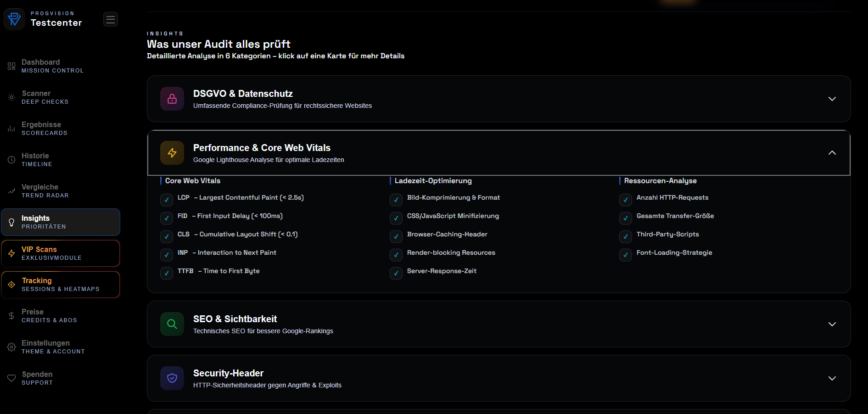
Task: Toggle the LCP Largest Contentful Paint checkmark
Action: pos(166,200)
